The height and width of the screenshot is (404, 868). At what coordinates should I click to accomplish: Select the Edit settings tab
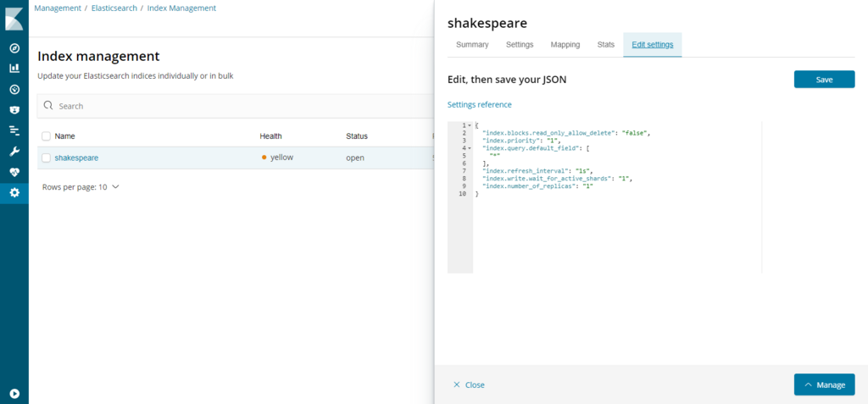click(653, 45)
